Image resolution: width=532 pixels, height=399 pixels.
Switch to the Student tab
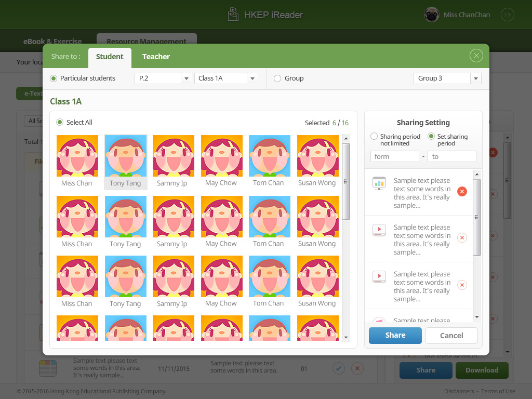point(110,57)
